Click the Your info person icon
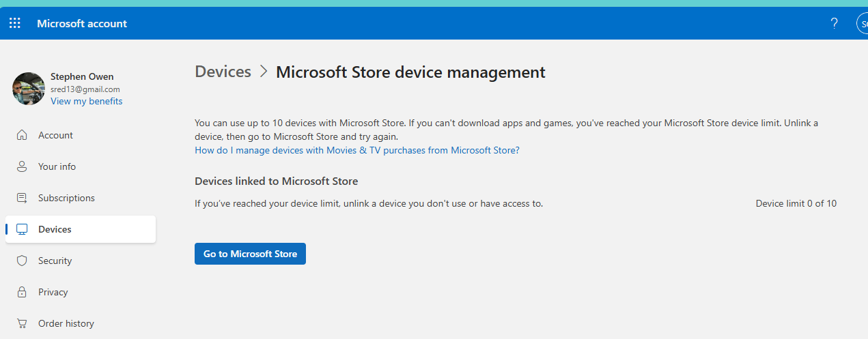Image resolution: width=868 pixels, height=339 pixels. click(x=22, y=166)
